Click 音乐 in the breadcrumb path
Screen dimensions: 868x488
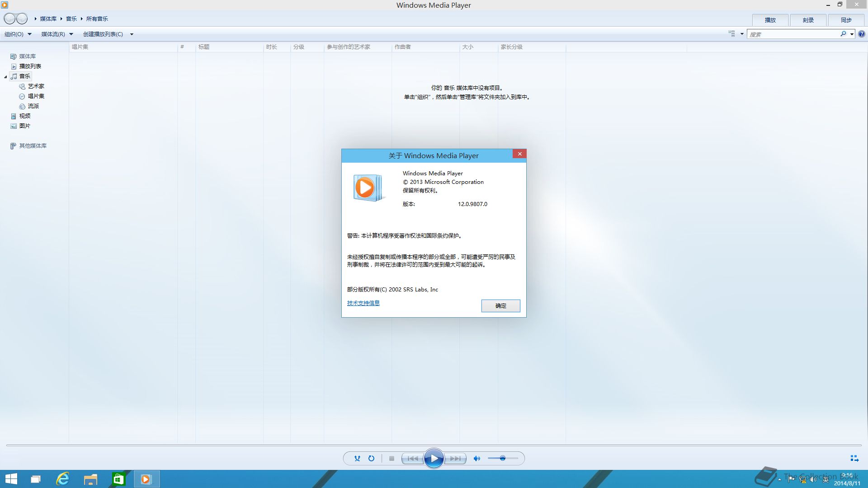point(71,19)
